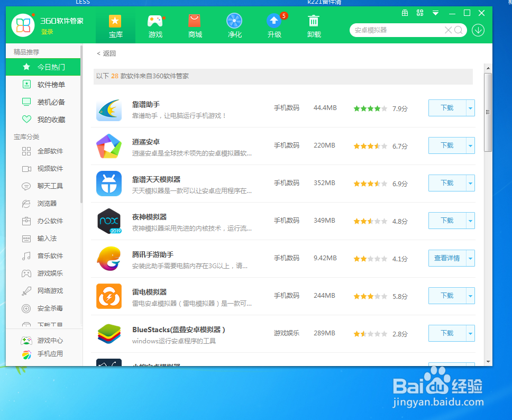Click the 逍遥安卓 app icon
Screen dimensions: 512x420
tap(109, 146)
